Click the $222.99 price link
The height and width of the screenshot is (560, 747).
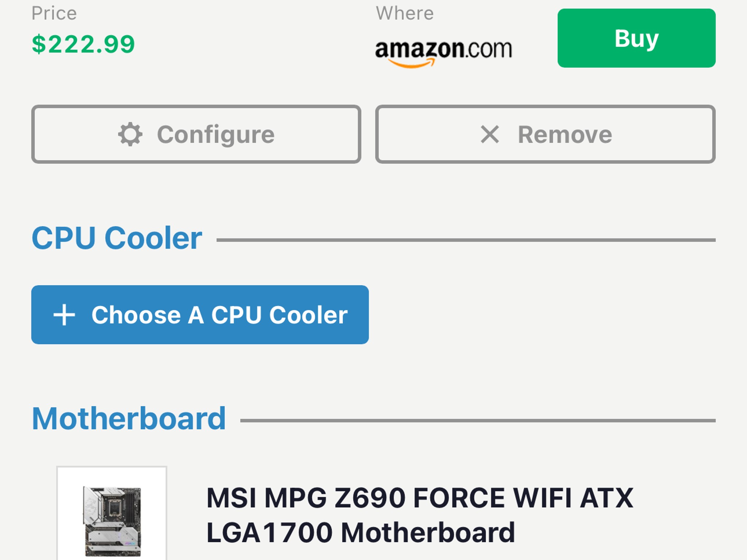pyautogui.click(x=83, y=44)
